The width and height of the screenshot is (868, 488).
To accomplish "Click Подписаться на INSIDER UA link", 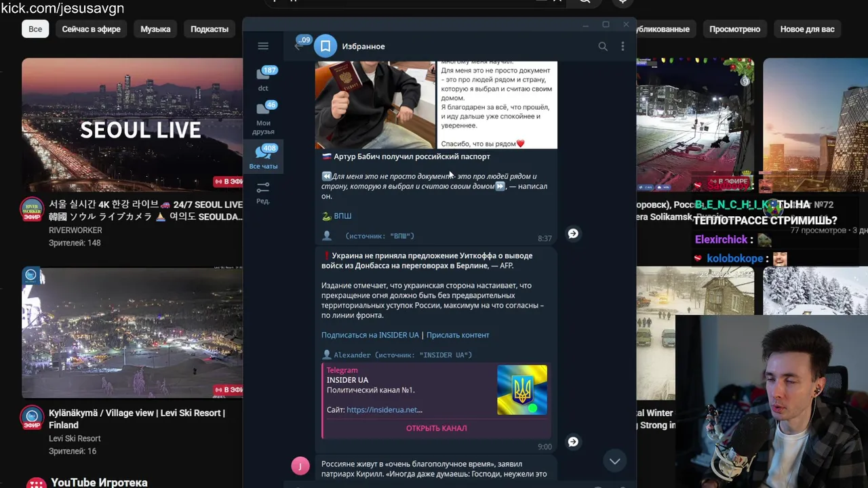I will [x=370, y=335].
